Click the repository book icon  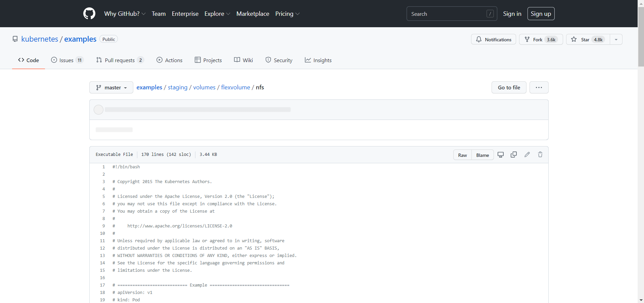coord(15,39)
